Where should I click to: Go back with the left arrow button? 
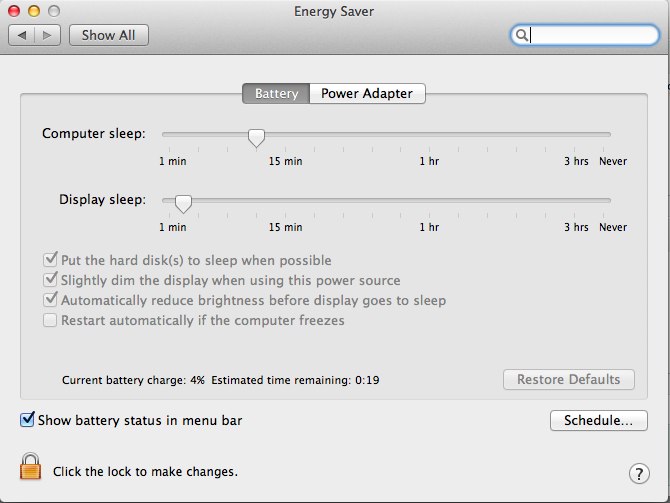coord(22,35)
